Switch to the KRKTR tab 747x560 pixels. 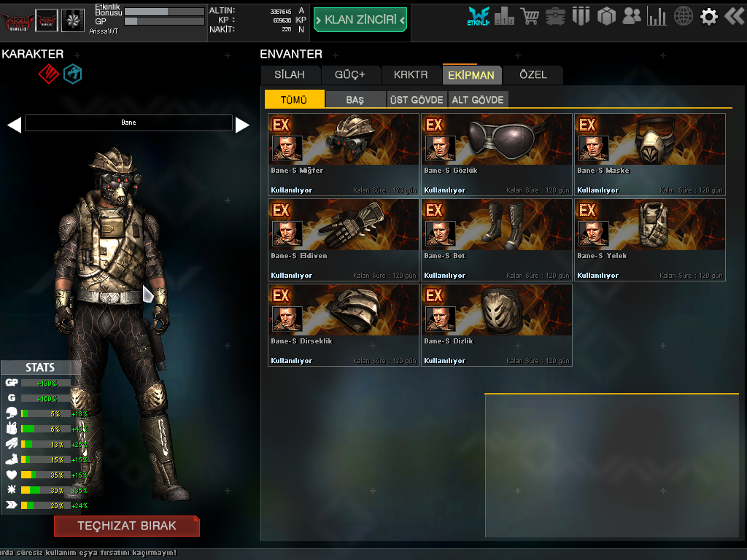point(411,75)
